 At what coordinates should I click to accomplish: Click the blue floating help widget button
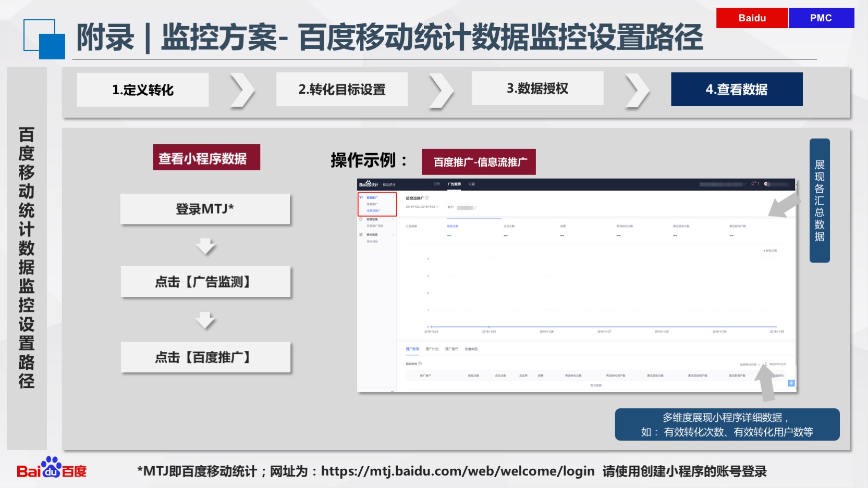791,383
